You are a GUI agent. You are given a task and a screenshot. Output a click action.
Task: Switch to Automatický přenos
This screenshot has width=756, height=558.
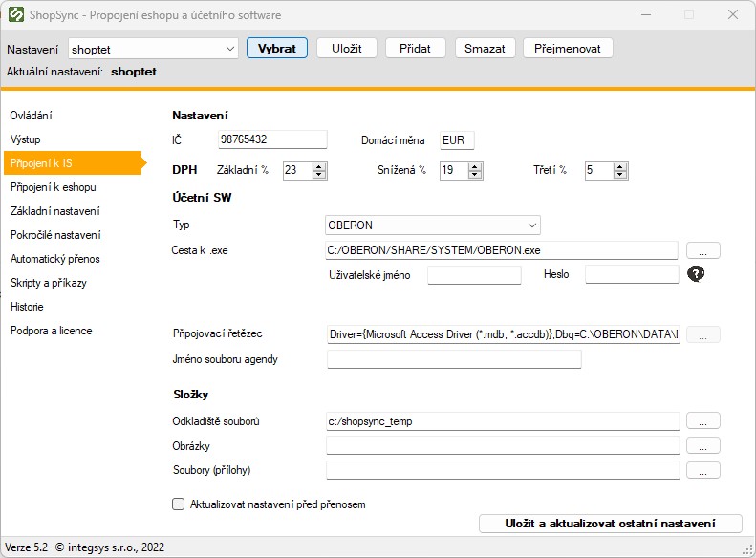pyautogui.click(x=55, y=259)
